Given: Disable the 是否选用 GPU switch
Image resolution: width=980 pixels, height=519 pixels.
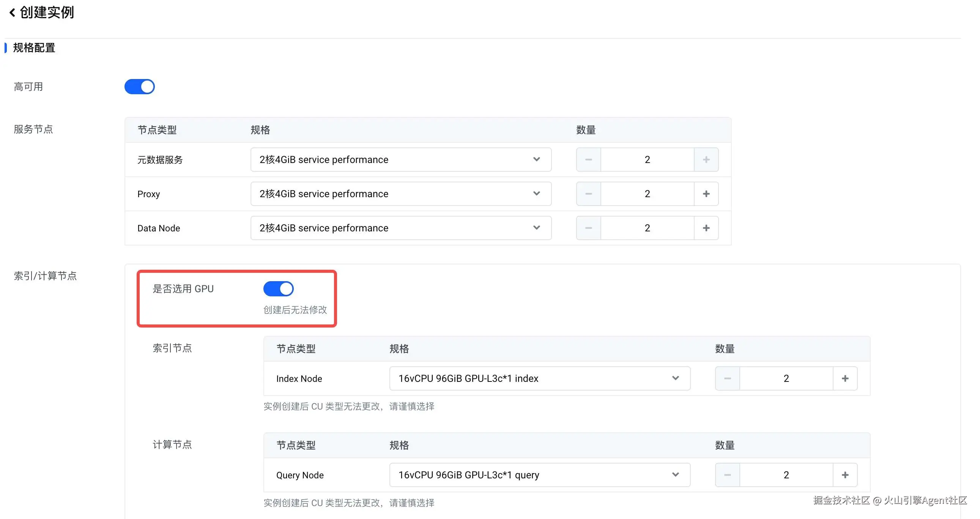Looking at the screenshot, I should (x=279, y=289).
